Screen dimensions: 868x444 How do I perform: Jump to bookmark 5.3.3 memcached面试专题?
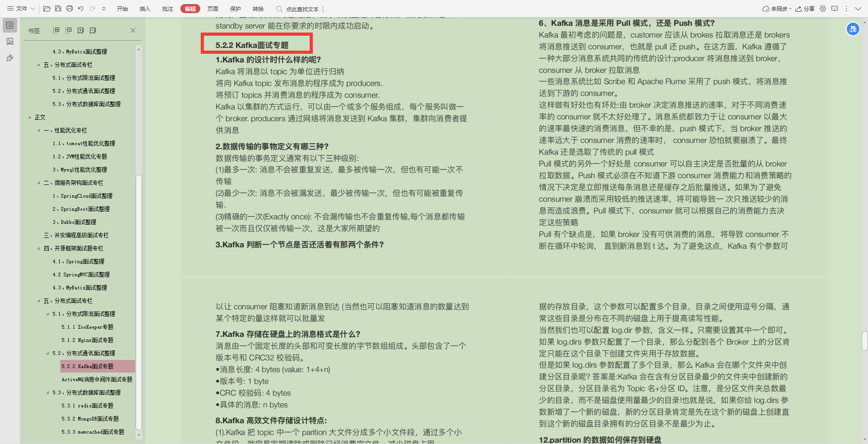[93, 432]
